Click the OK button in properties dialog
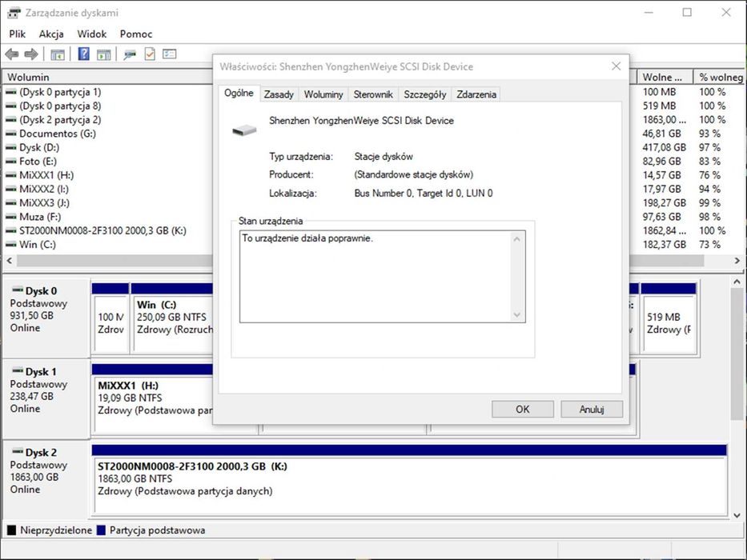 point(523,409)
